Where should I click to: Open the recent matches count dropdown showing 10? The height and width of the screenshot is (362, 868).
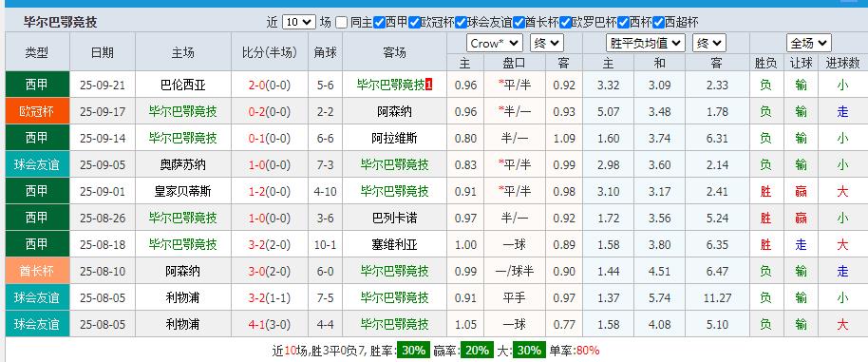299,22
